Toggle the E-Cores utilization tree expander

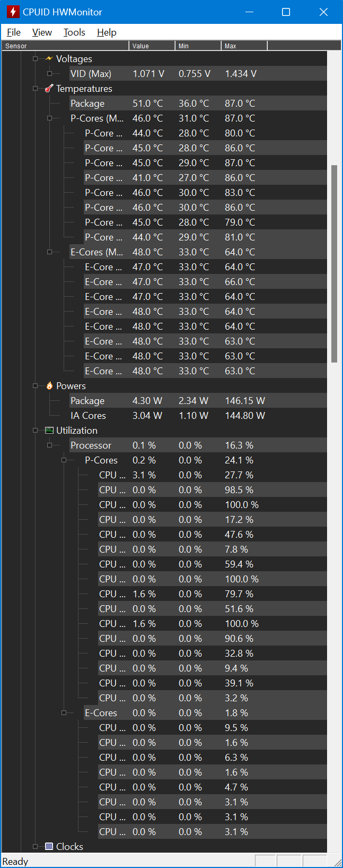64,713
